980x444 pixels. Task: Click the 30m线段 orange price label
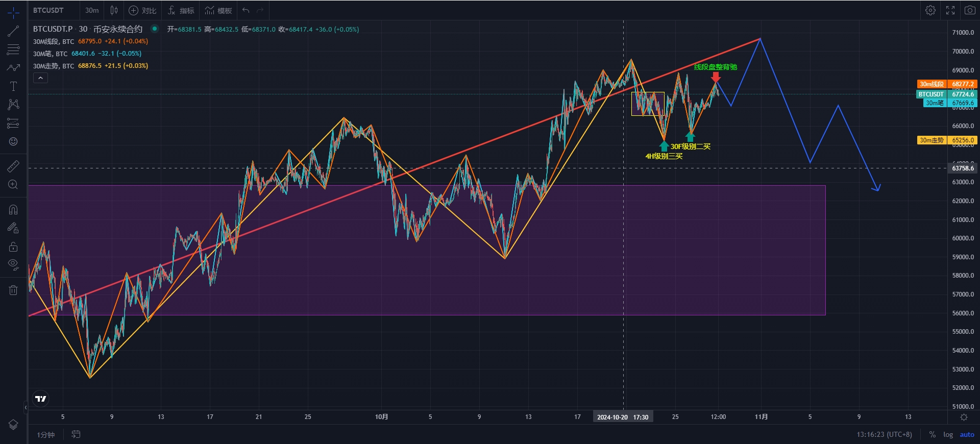pos(932,84)
